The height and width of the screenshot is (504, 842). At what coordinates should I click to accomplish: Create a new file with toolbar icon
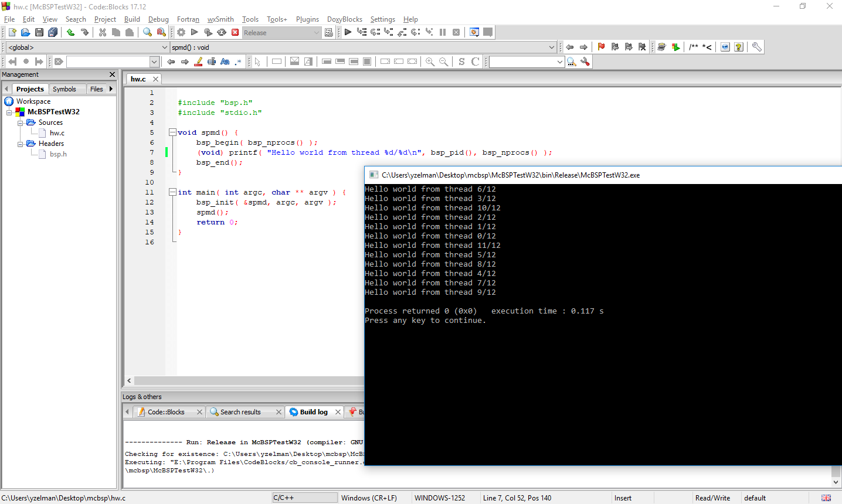coord(12,32)
